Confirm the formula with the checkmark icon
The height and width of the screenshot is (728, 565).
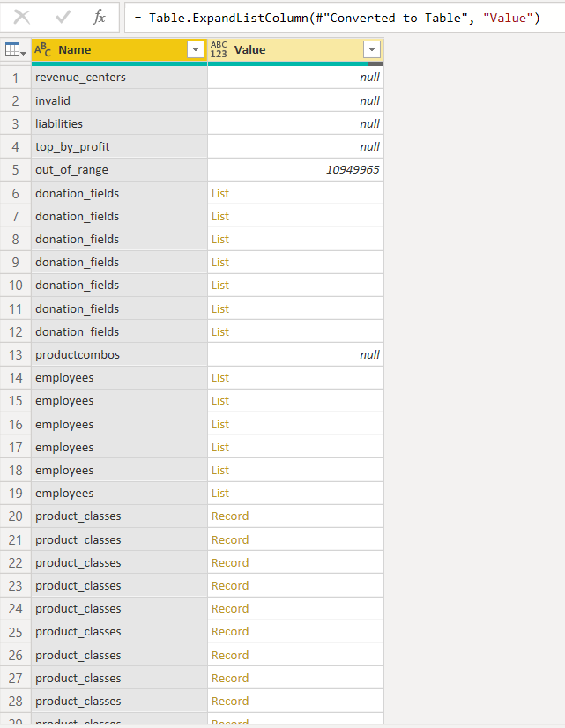tap(63, 17)
